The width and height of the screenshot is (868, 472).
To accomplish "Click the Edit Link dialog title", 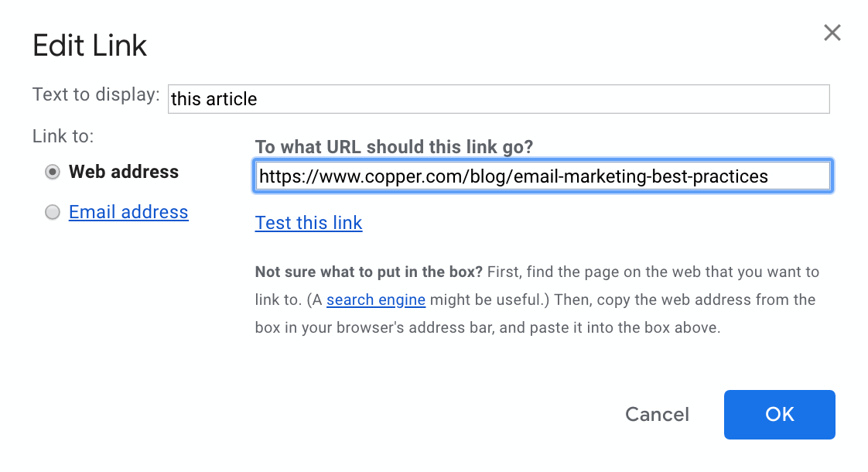I will click(90, 46).
